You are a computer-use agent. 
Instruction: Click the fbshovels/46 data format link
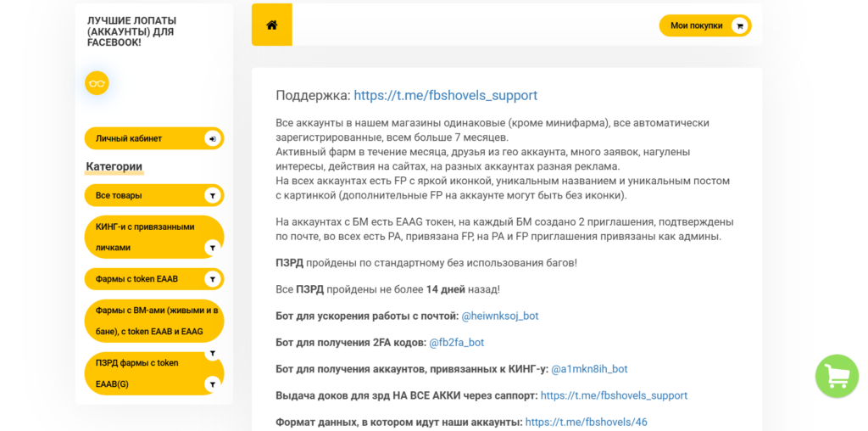click(x=586, y=422)
